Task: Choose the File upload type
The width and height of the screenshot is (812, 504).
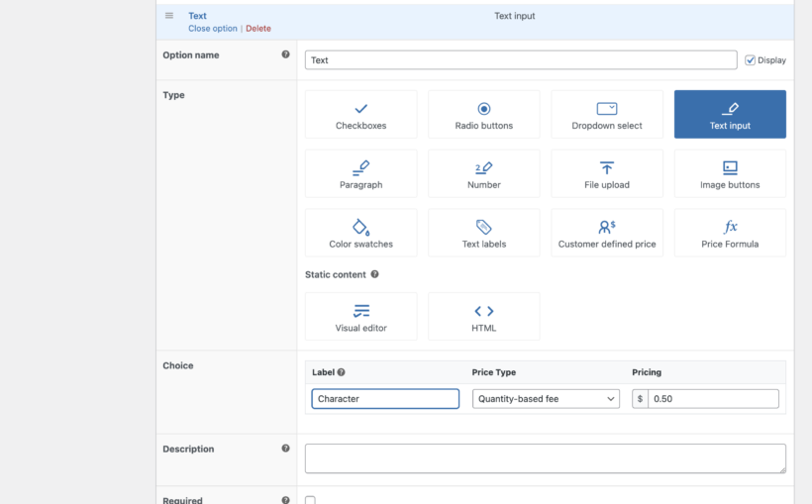Action: (x=606, y=174)
